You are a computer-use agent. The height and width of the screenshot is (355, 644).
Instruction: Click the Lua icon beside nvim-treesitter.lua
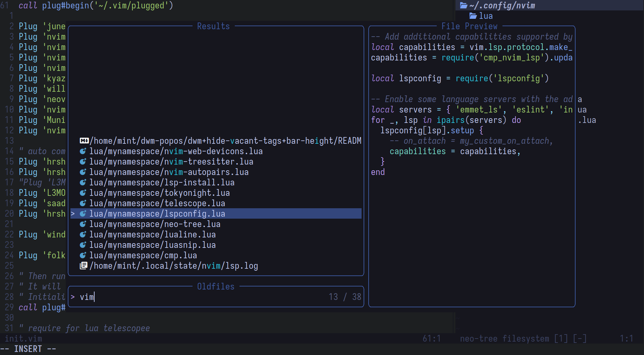coord(83,162)
